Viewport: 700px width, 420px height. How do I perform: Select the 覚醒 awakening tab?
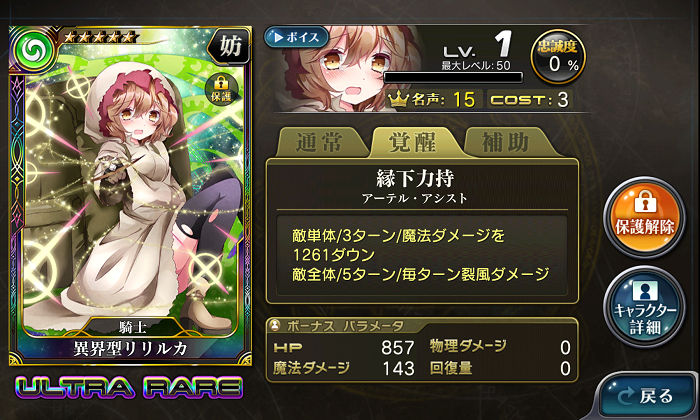click(x=414, y=142)
